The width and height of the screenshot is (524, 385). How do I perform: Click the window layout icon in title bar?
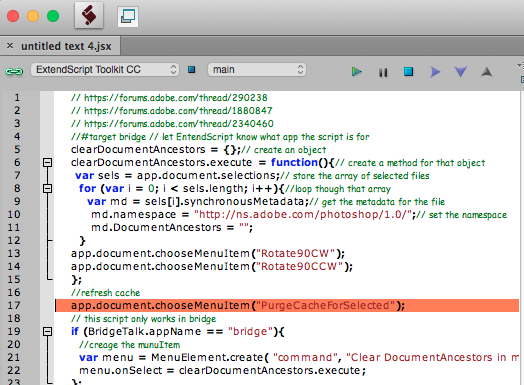click(128, 17)
